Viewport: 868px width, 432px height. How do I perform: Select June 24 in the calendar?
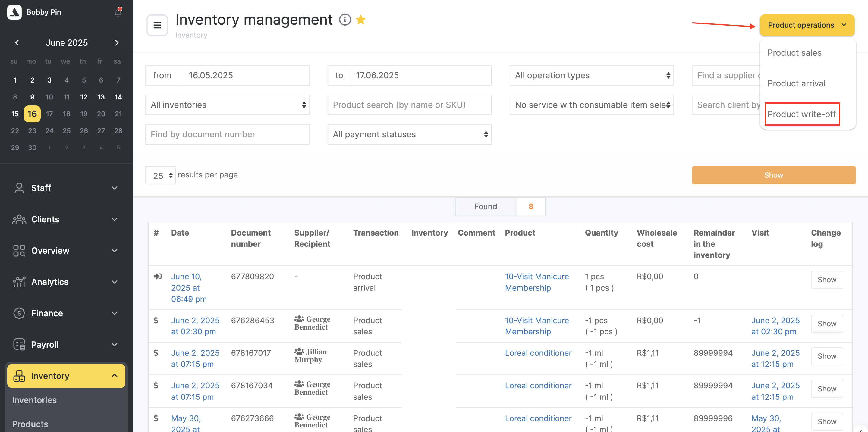pos(49,131)
